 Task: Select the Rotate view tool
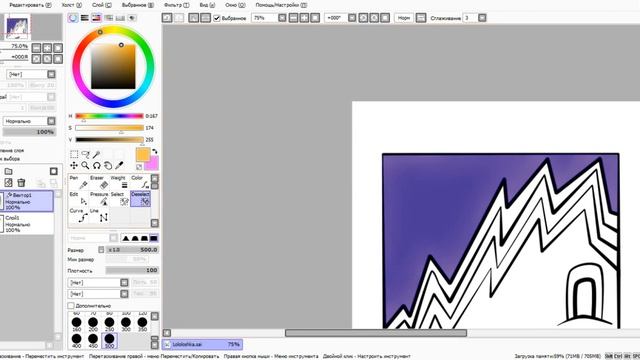click(x=96, y=165)
